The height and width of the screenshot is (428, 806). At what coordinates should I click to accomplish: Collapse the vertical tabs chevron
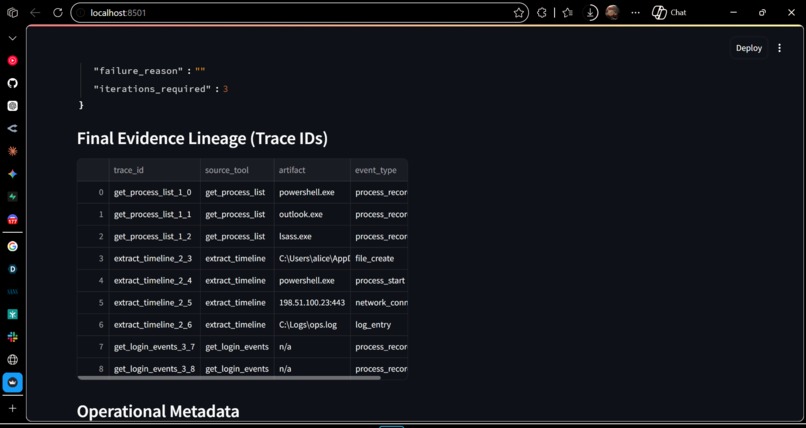12,39
